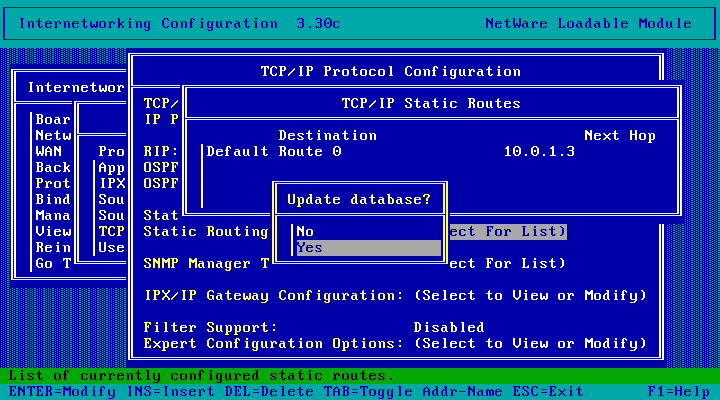Select the Backup menu item
This screenshot has width=720, height=400.
click(x=53, y=167)
